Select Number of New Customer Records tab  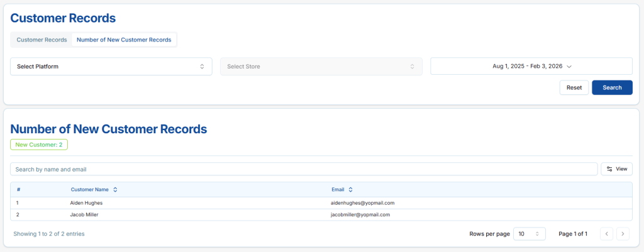124,40
